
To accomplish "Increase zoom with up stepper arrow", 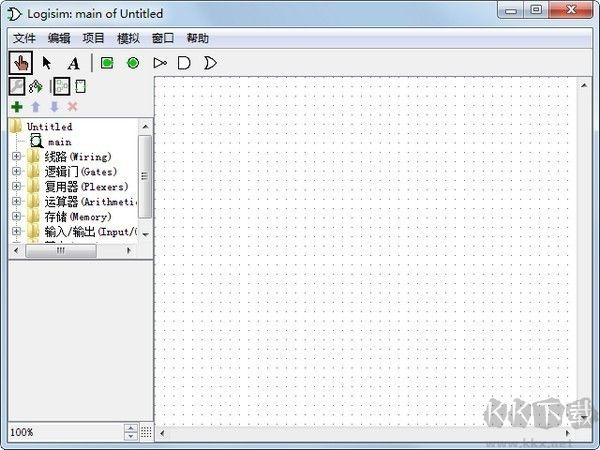I will pyautogui.click(x=131, y=428).
